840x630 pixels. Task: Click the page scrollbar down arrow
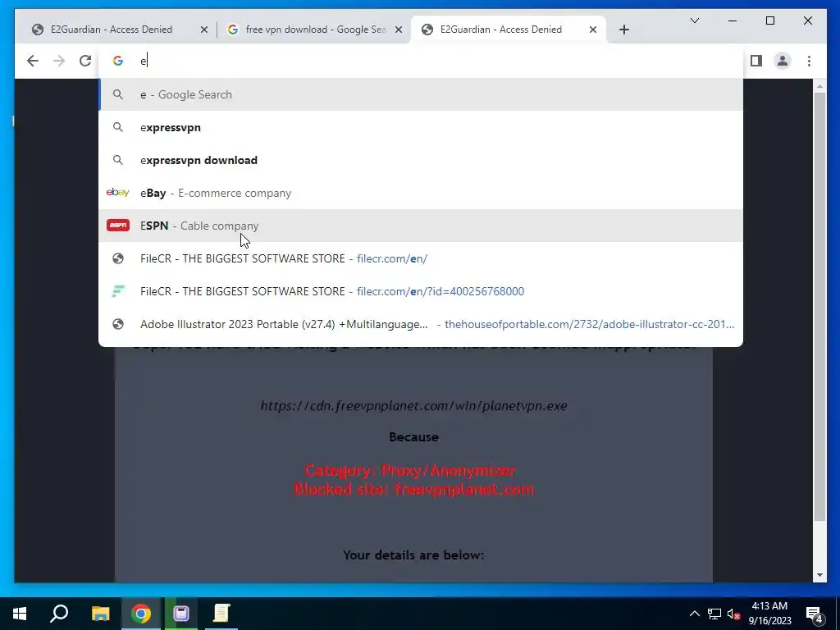pyautogui.click(x=819, y=575)
